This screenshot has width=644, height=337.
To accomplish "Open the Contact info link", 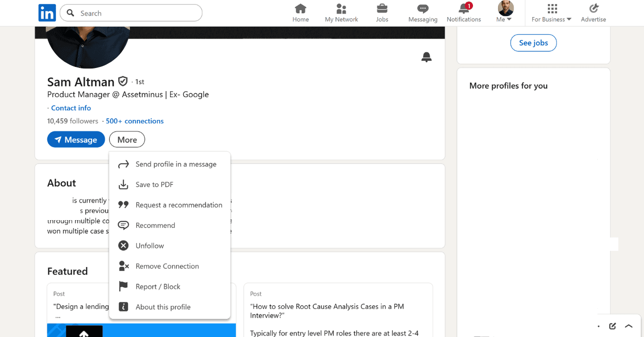I will (x=71, y=108).
